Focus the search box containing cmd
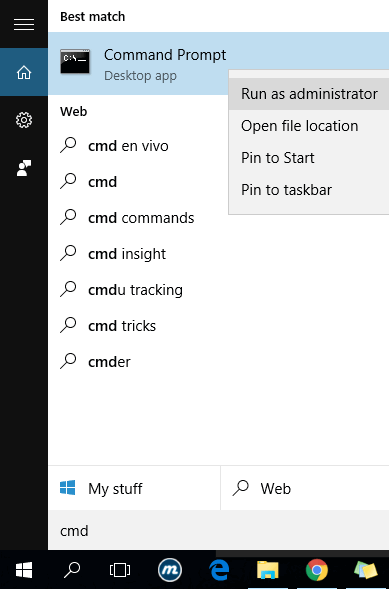The width and height of the screenshot is (389, 589). 219,530
